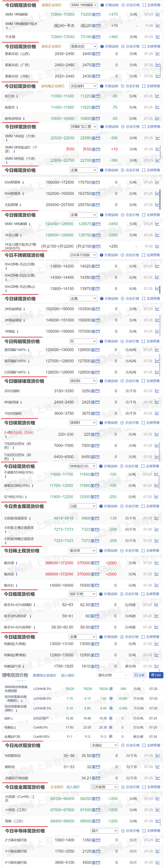The height and width of the screenshot is (868, 164).
Task: Click info icon beside 2#低铋锑锭
Action: [x=24, y=309]
